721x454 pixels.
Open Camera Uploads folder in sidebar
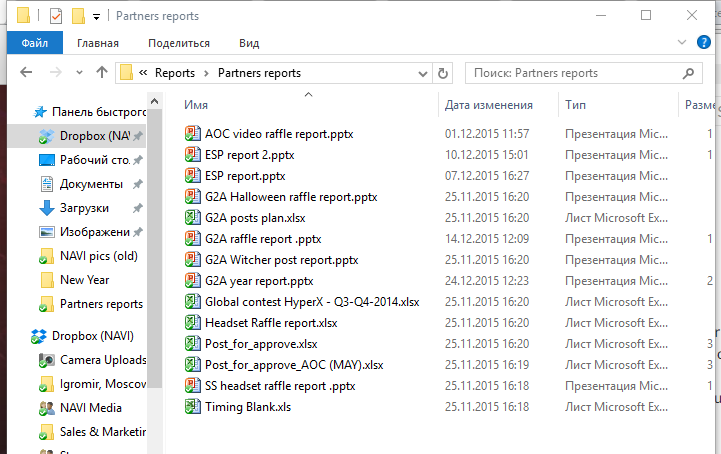pyautogui.click(x=103, y=360)
